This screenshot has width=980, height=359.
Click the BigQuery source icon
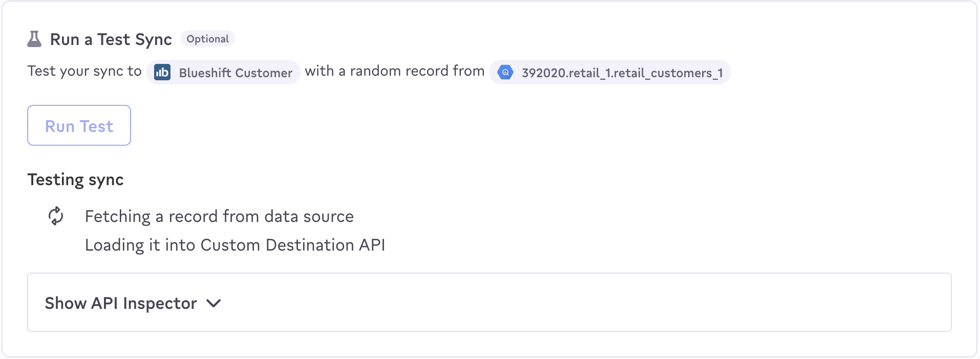[x=505, y=72]
